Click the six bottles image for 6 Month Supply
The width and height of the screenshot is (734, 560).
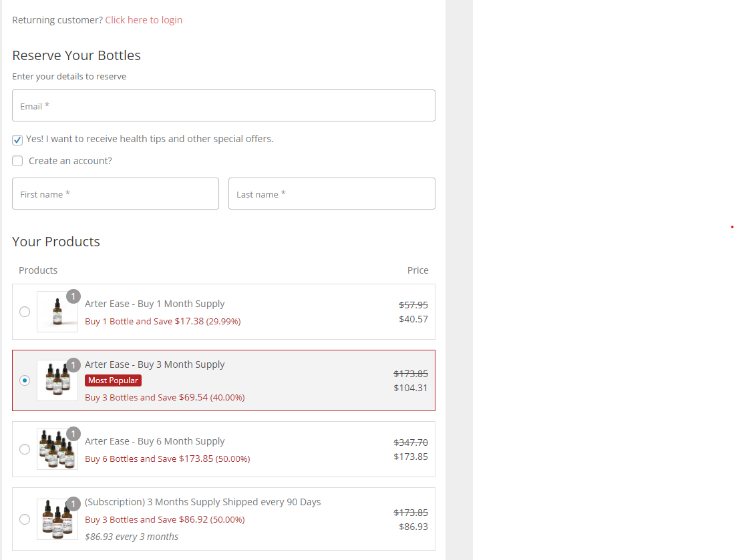pos(57,450)
